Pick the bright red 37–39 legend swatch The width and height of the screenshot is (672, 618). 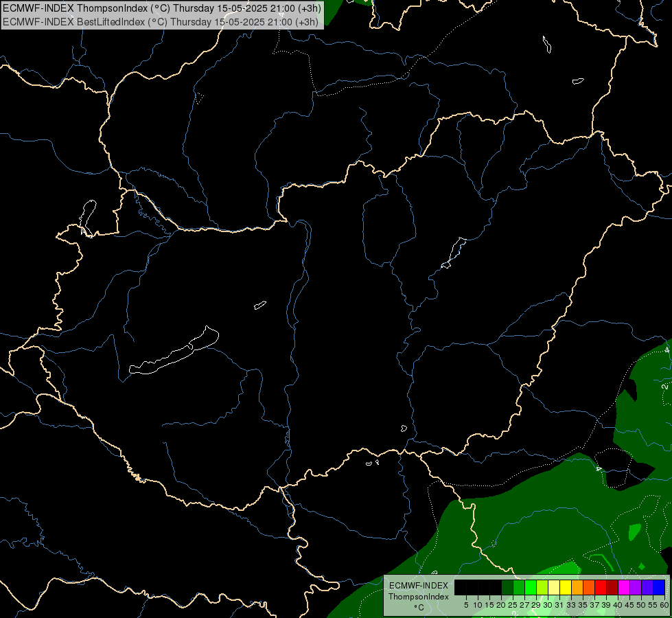(x=601, y=587)
